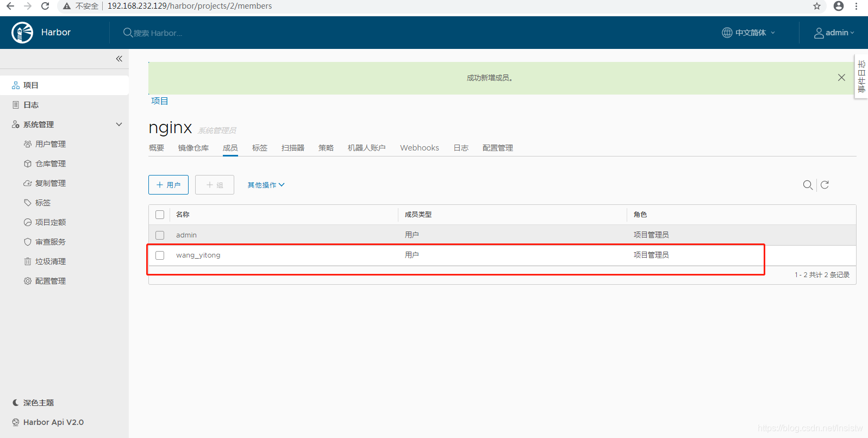Sort by the 名称 column header
Image resolution: width=868 pixels, height=438 pixels.
[x=183, y=215]
